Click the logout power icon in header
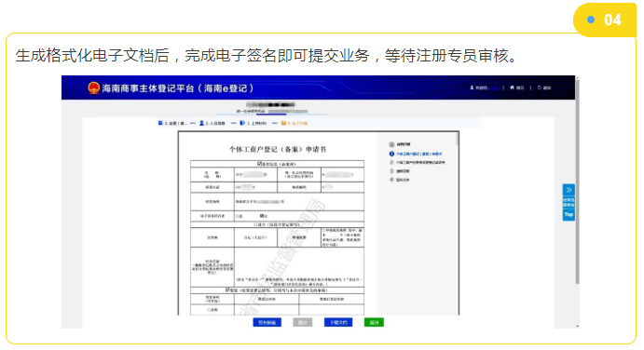This screenshot has height=350, width=644. click(540, 87)
